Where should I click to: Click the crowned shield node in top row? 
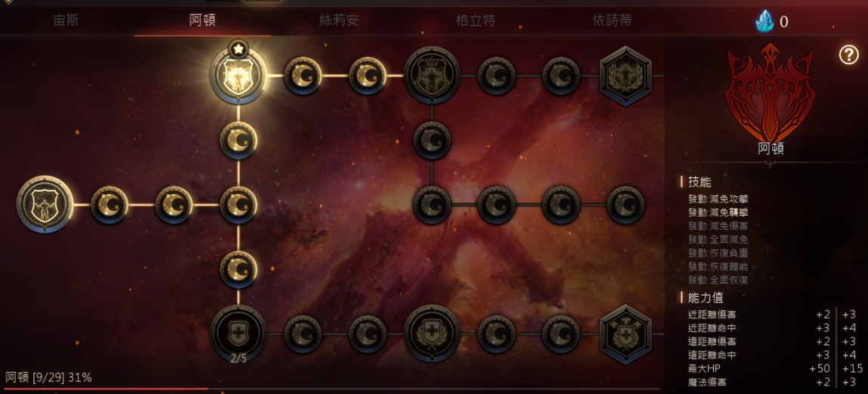point(432,75)
